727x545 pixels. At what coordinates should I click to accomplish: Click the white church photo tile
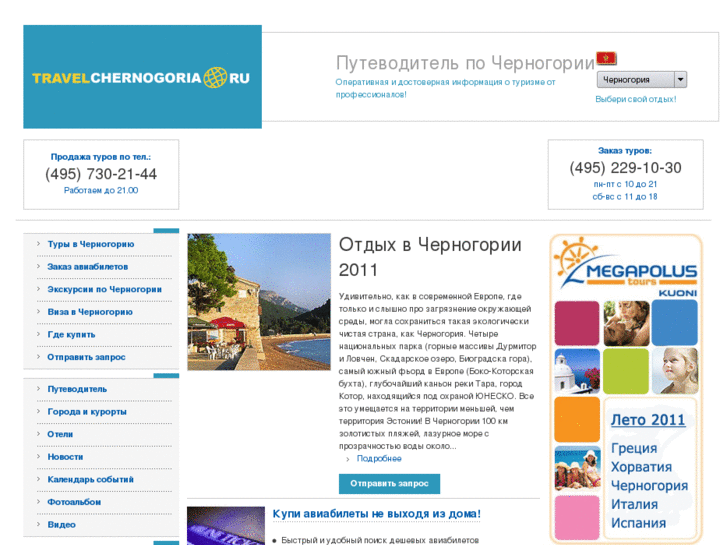pos(577,371)
